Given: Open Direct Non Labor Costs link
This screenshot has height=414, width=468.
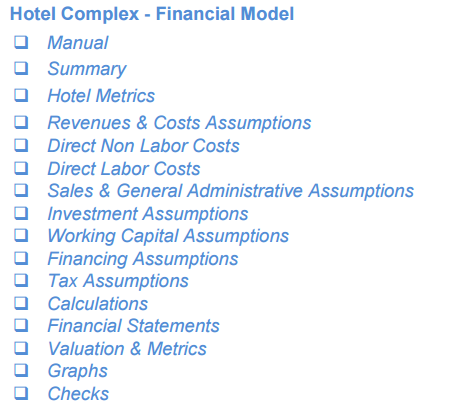Looking at the screenshot, I should click(143, 146).
